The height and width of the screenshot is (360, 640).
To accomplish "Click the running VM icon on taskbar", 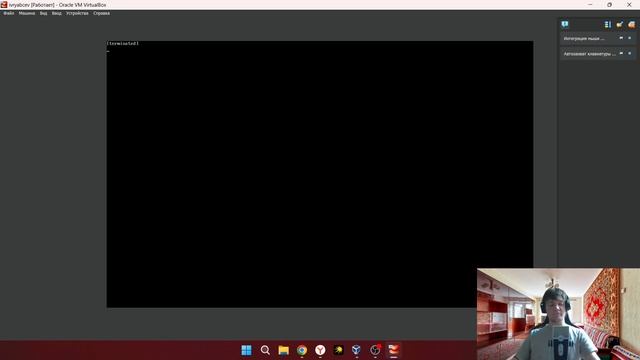I will point(393,350).
